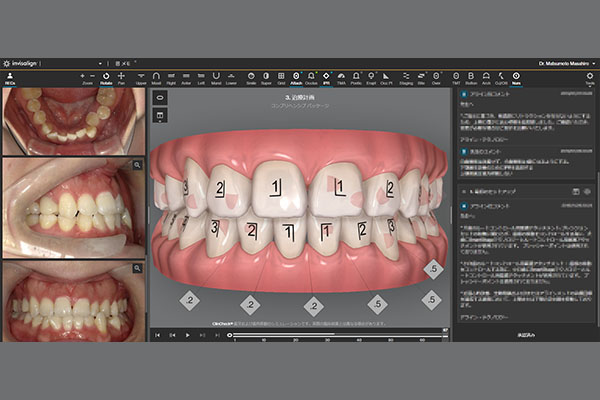This screenshot has height=400, width=600.
Task: Click the zoom in plus icon
Action: coord(80,76)
